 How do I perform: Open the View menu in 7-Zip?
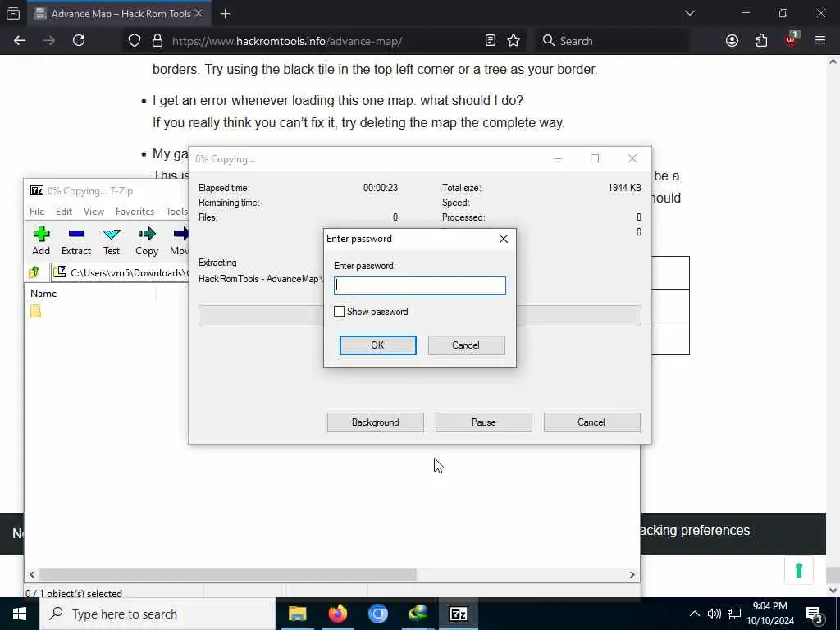pyautogui.click(x=94, y=212)
